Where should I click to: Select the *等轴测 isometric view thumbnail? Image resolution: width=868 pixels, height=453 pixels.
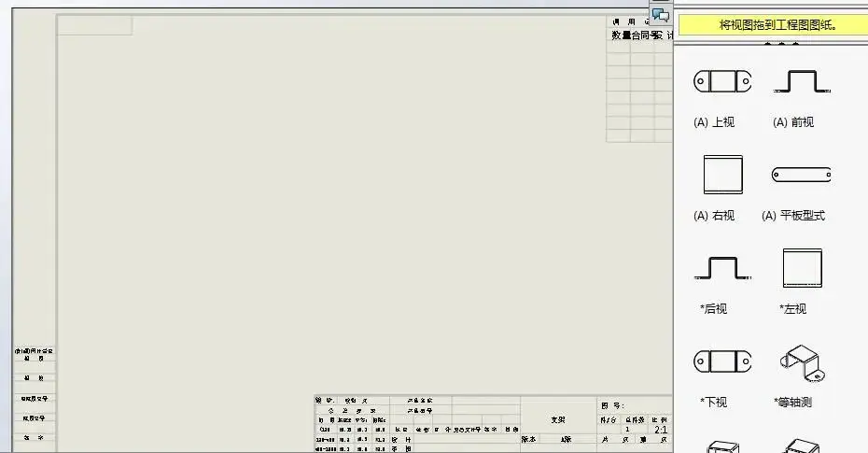[x=802, y=361]
